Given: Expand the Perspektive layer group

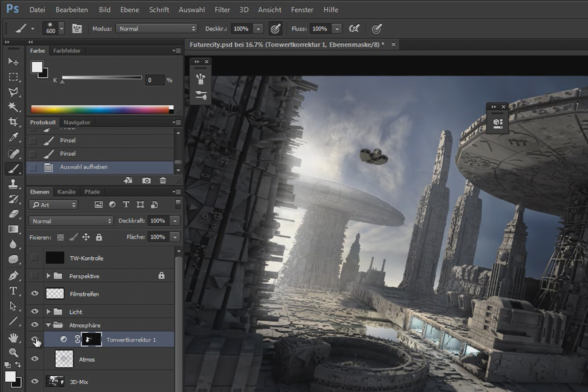Looking at the screenshot, I should click(48, 276).
